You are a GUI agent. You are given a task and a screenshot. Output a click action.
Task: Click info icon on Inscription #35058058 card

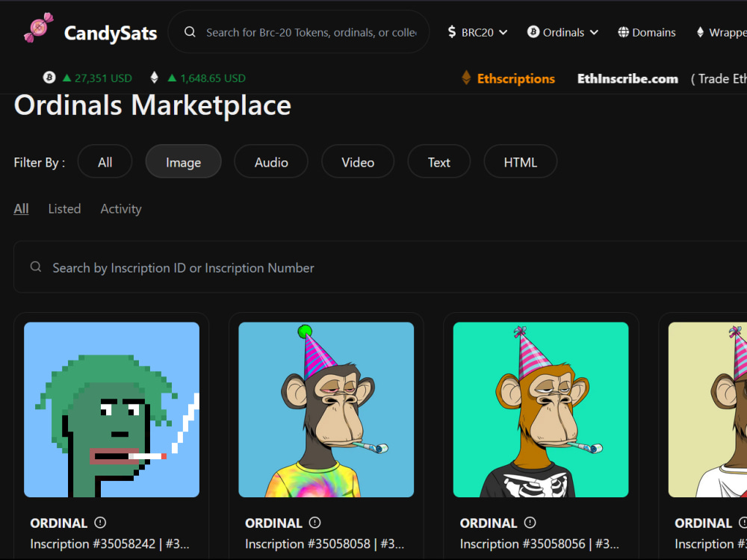pyautogui.click(x=315, y=523)
